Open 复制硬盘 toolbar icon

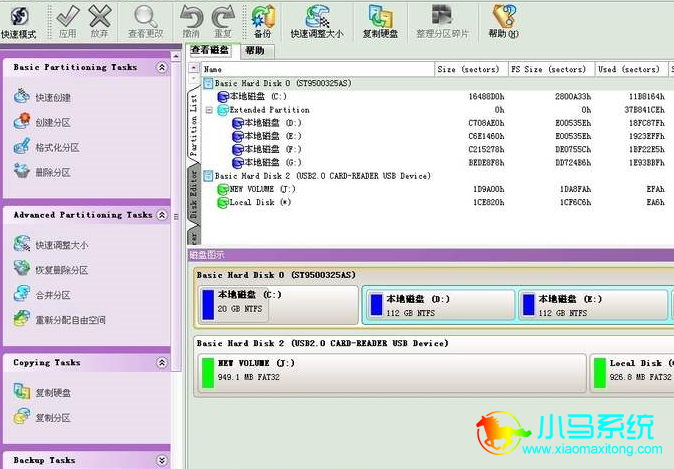click(x=380, y=21)
